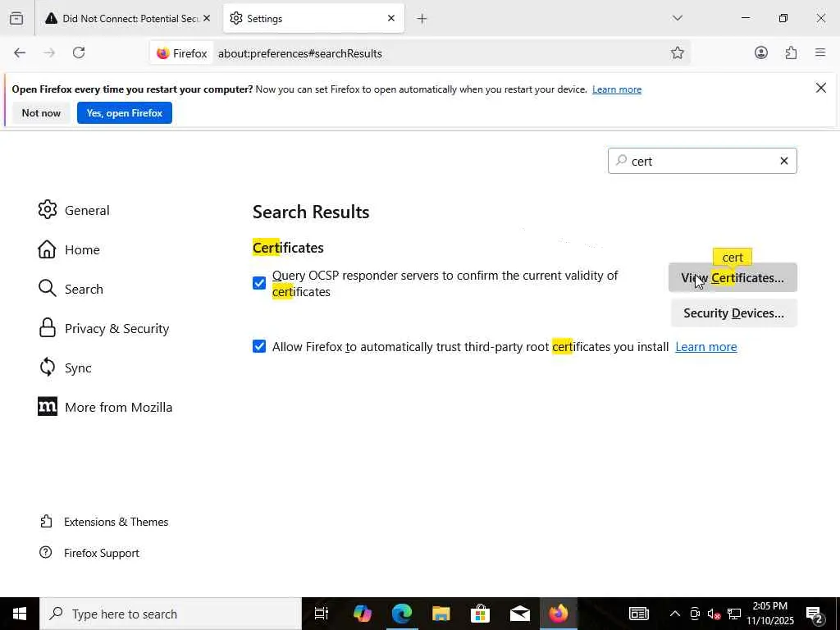Open the Firefox account icon
This screenshot has height=630, width=840.
pyautogui.click(x=761, y=53)
